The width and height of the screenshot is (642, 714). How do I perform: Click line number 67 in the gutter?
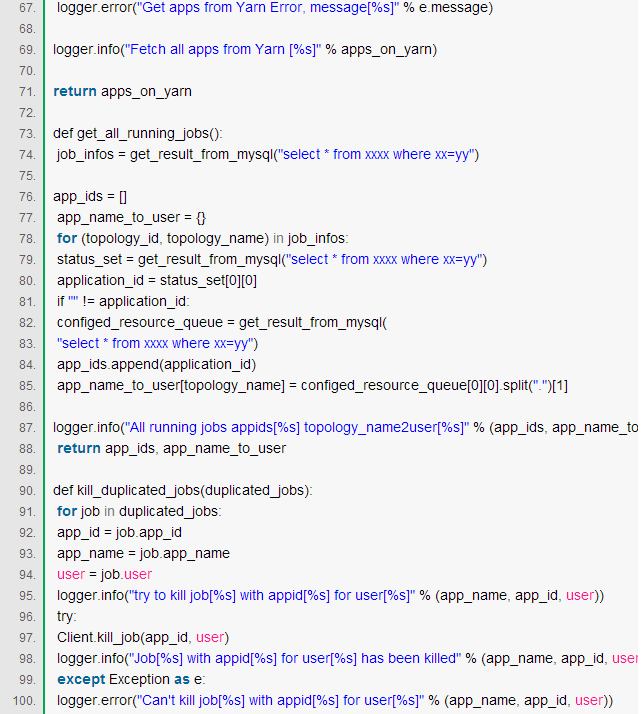tap(27, 8)
